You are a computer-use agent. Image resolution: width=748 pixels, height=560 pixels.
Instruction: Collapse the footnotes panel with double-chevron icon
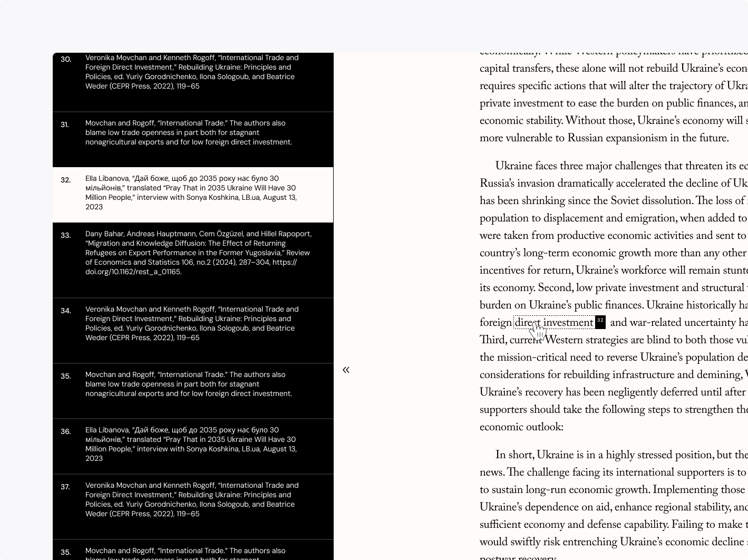[346, 370]
